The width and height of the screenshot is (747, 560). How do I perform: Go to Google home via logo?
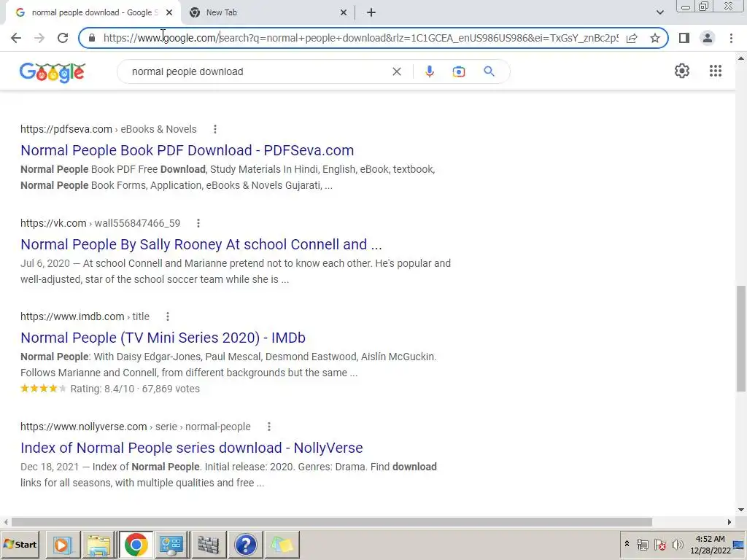(53, 72)
